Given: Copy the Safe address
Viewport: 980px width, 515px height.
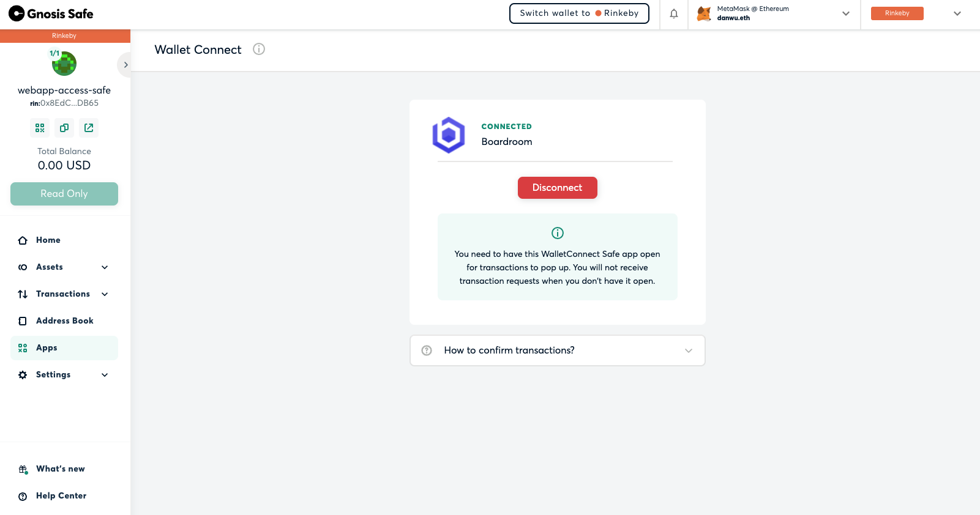Looking at the screenshot, I should click(64, 128).
